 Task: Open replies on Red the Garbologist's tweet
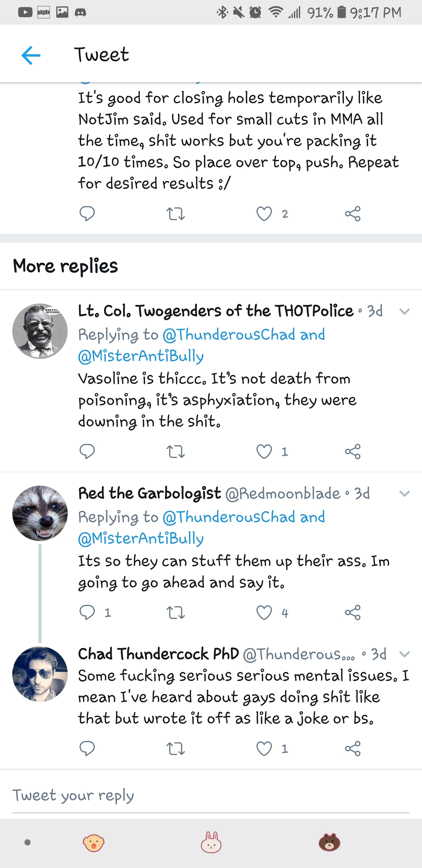(x=87, y=612)
